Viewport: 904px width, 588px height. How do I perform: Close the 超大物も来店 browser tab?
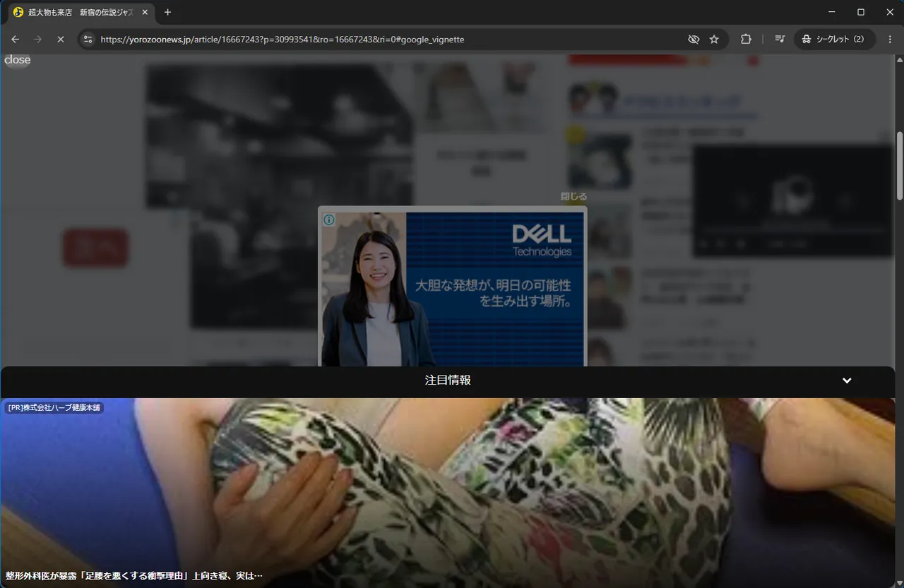tap(145, 12)
